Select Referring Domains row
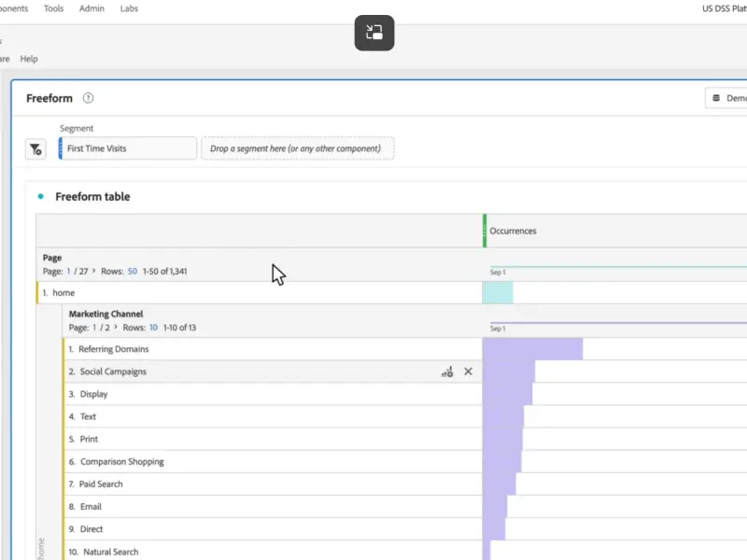 pos(273,349)
